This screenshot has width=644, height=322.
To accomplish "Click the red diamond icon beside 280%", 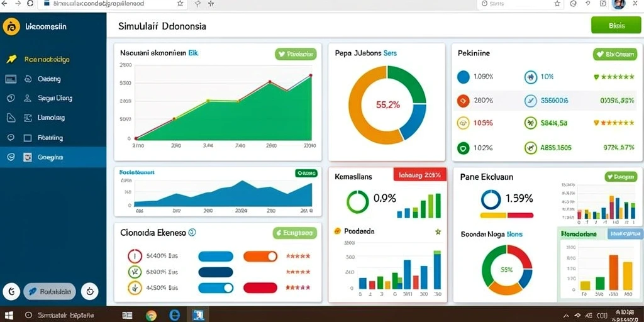I will point(463,100).
